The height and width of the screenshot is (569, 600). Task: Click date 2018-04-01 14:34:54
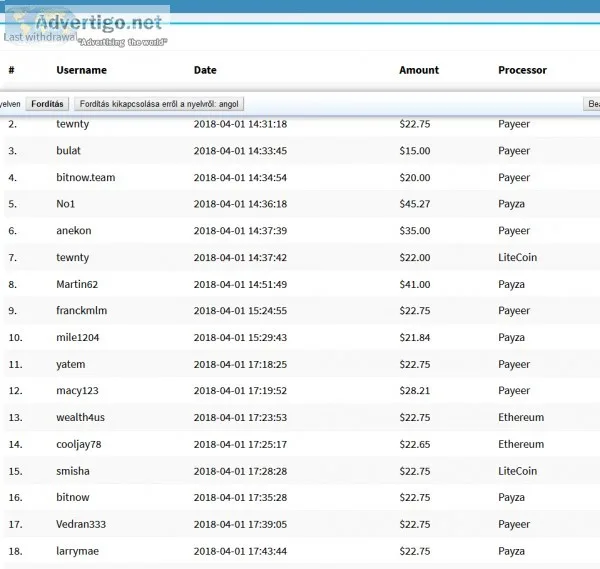240,178
